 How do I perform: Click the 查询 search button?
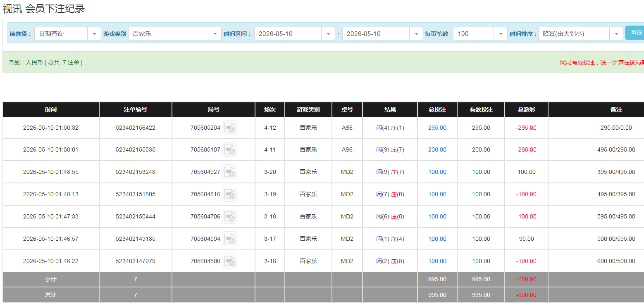tap(636, 33)
